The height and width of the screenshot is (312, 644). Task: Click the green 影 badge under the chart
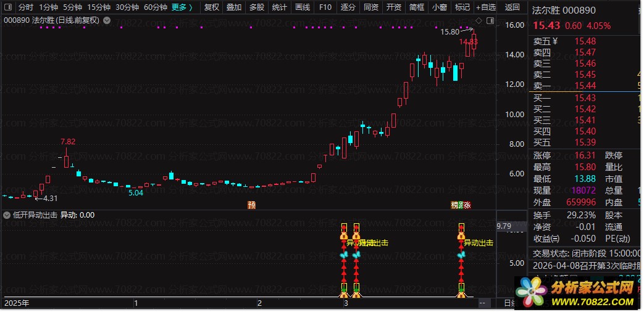(461, 205)
